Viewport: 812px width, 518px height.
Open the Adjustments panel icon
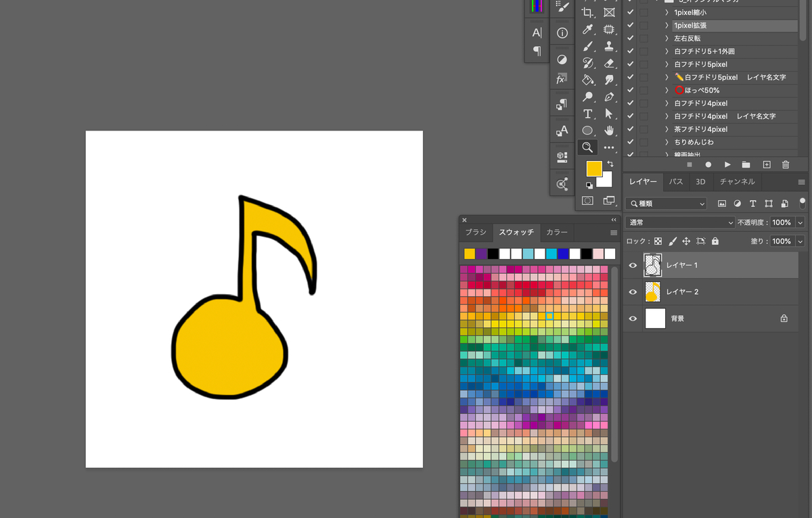point(562,60)
